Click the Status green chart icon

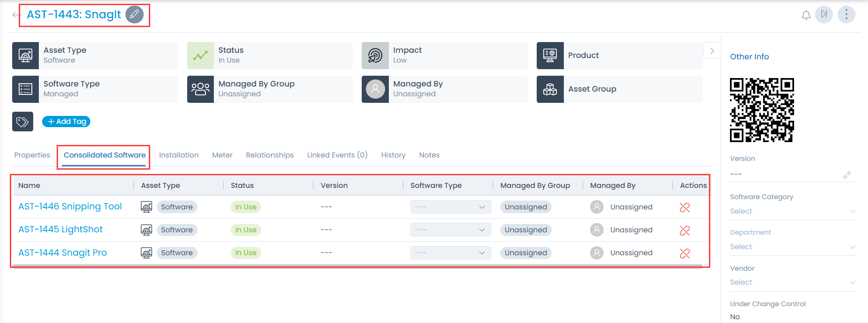200,56
